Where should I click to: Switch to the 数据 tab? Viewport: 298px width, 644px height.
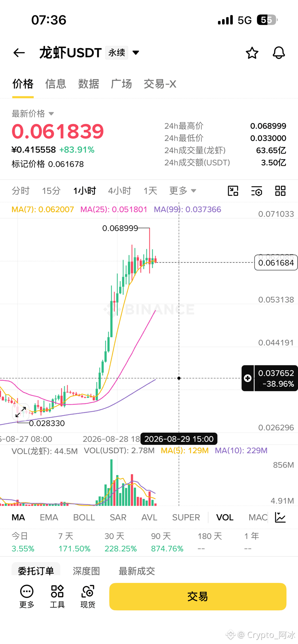89,84
